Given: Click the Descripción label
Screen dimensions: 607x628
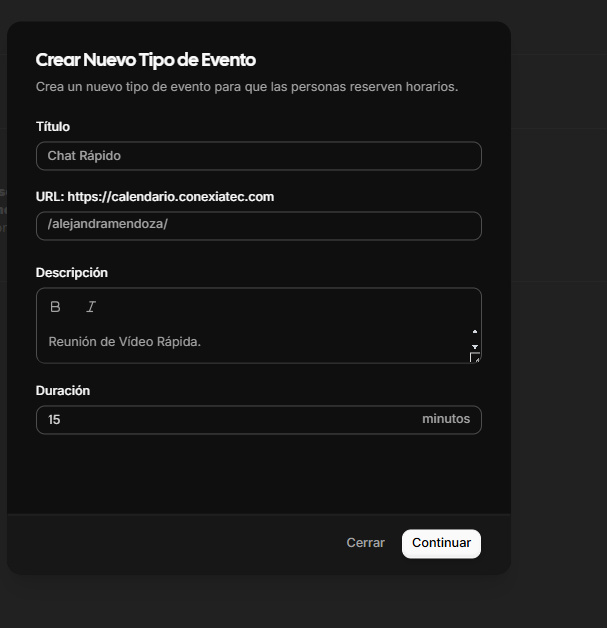Looking at the screenshot, I should point(72,273).
